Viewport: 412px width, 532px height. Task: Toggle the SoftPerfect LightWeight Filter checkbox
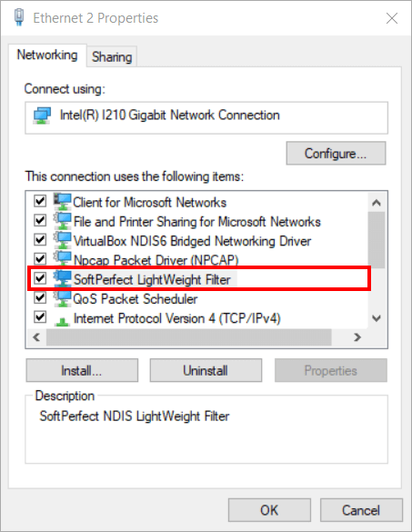tap(40, 278)
